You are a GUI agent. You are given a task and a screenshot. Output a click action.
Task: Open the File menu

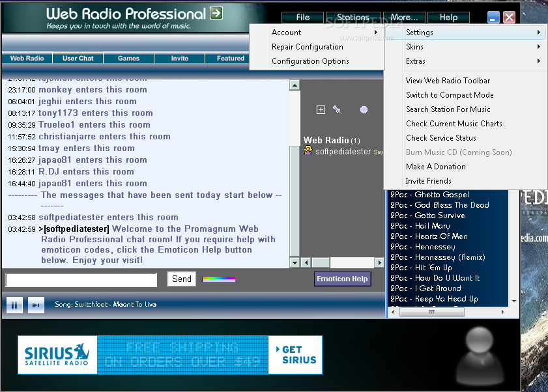(302, 18)
